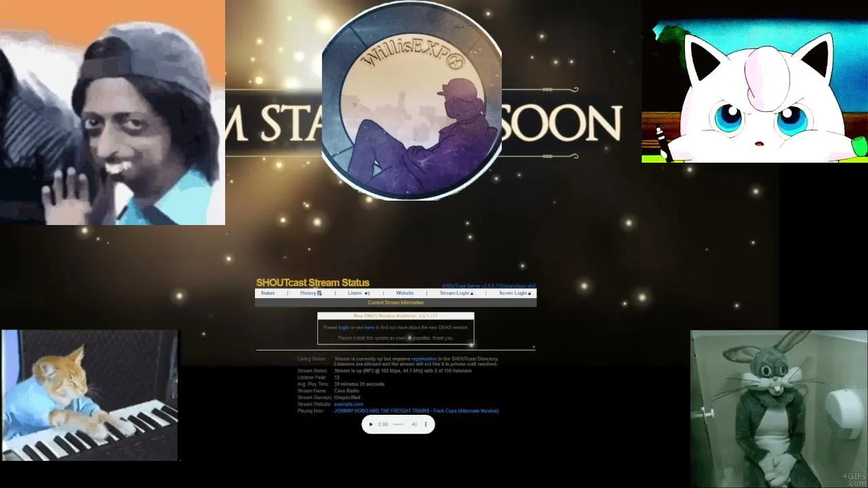Mute the audio player volume

point(414,424)
